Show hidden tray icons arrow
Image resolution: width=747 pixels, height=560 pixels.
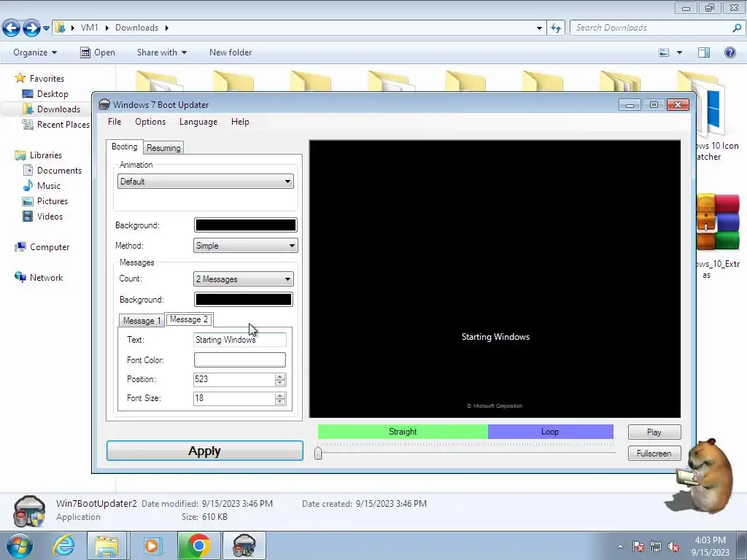[x=620, y=546]
